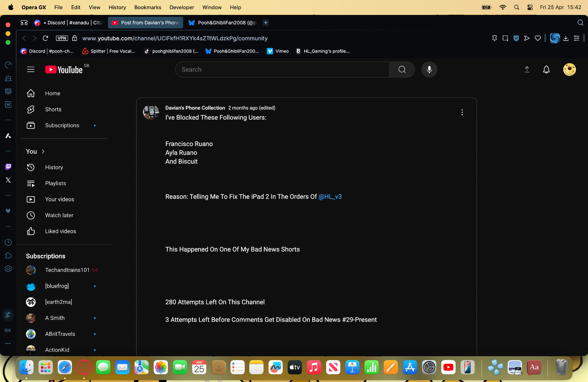Open Subscriptions in sidebar

[65, 125]
